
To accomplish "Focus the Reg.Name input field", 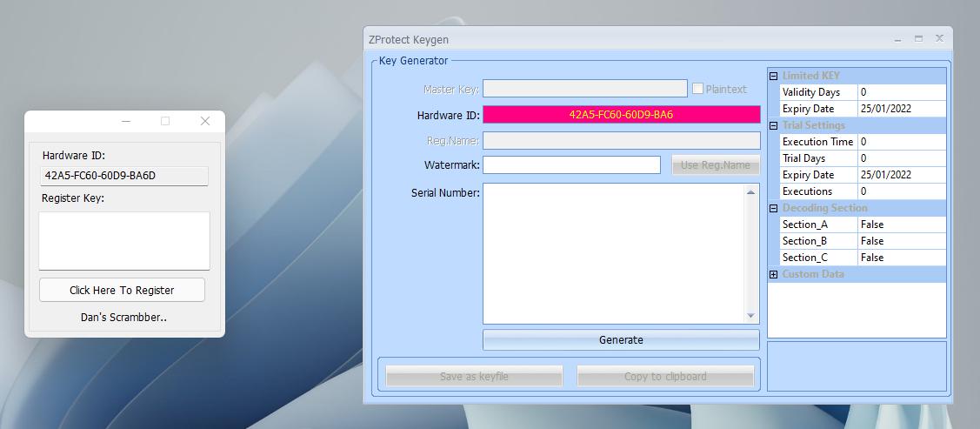I will tap(621, 140).
